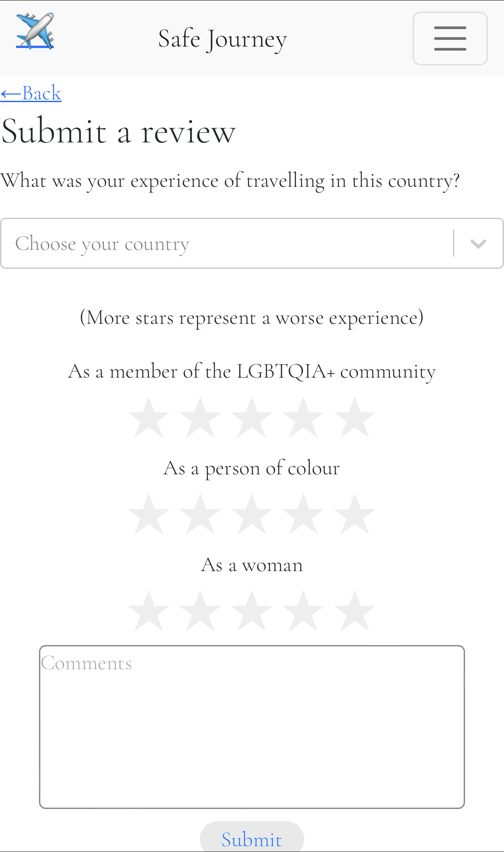This screenshot has height=852, width=504.
Task: Click the airplane logo icon
Action: [x=35, y=31]
